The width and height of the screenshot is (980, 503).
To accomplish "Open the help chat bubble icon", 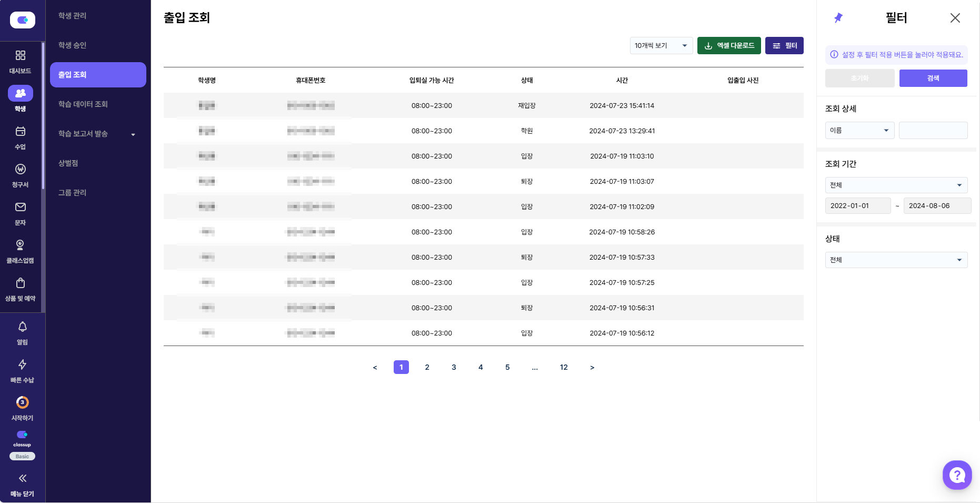I will point(956,475).
